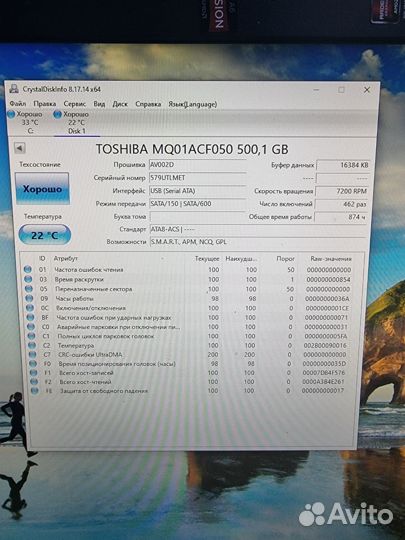
Task: Click the CrystalDiskInfo title bar icon
Action: coord(14,89)
